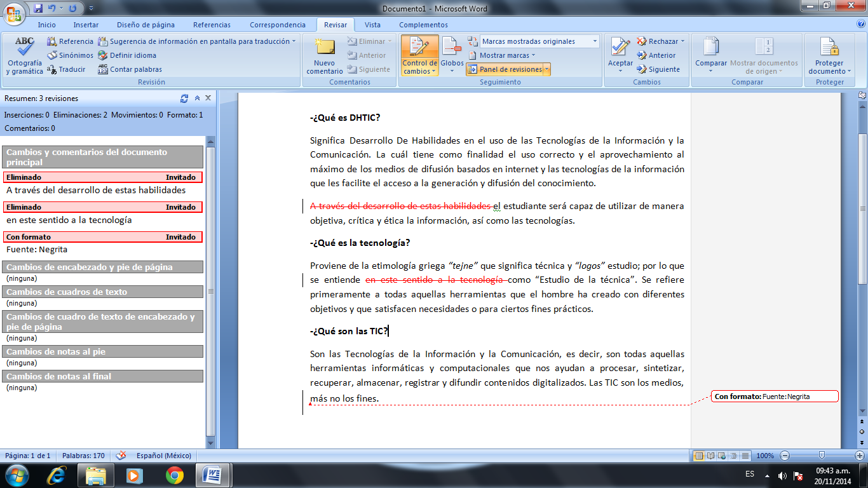Open Windows Explorer folder in the taskbar

[96, 475]
